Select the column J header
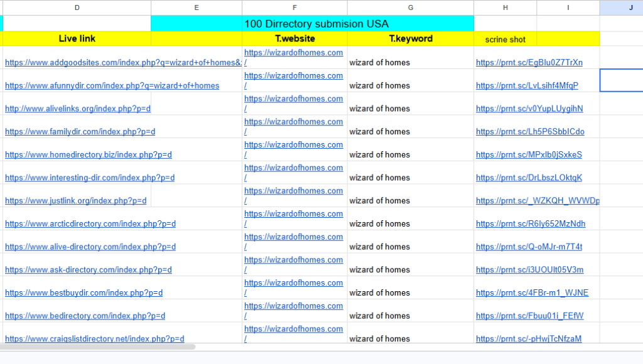 click(621, 8)
